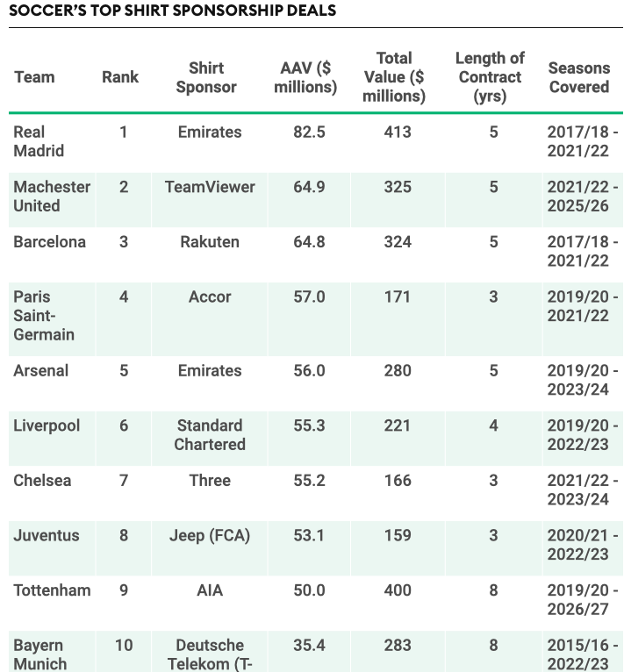The height and width of the screenshot is (672, 624).
Task: Click the Rakuten sponsor cell
Action: pyautogui.click(x=210, y=241)
